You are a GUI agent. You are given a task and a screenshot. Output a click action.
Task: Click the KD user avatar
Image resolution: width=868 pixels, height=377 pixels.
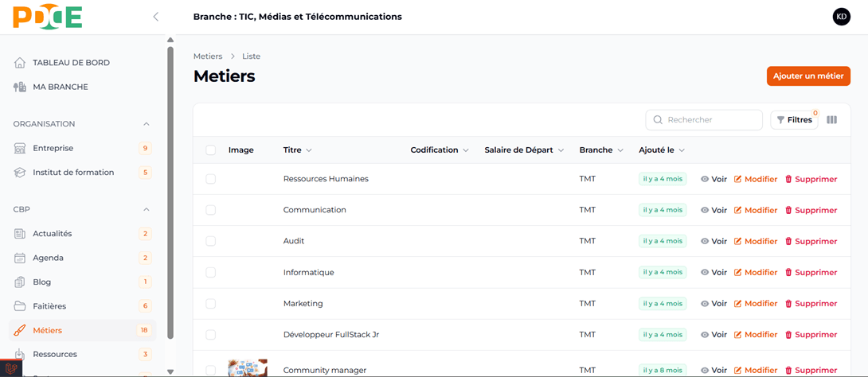coord(841,17)
